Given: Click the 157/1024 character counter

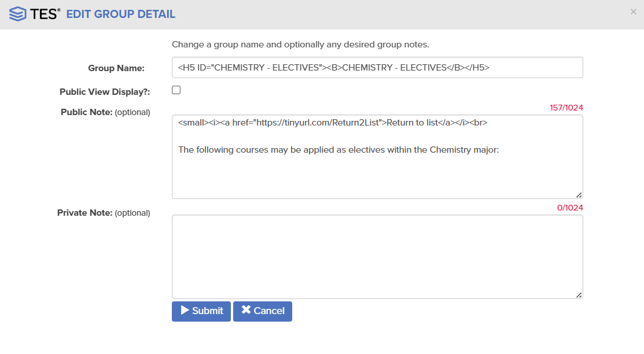Looking at the screenshot, I should point(566,108).
